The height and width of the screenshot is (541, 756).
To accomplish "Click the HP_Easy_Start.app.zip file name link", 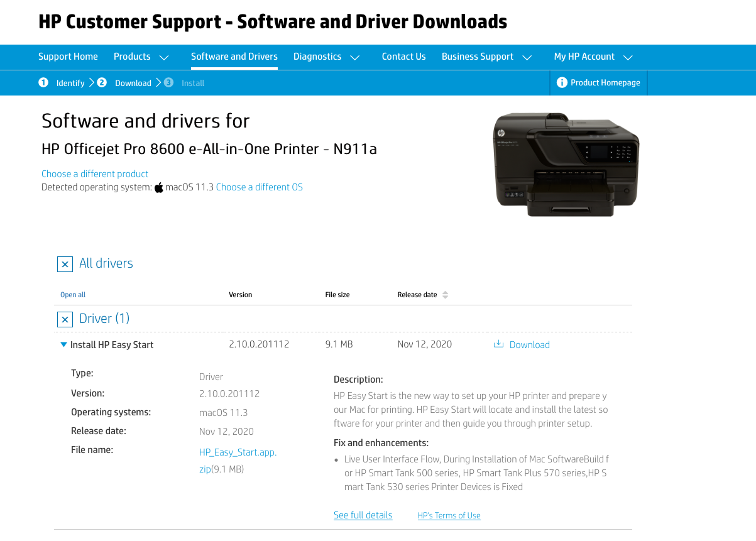I will [x=238, y=460].
